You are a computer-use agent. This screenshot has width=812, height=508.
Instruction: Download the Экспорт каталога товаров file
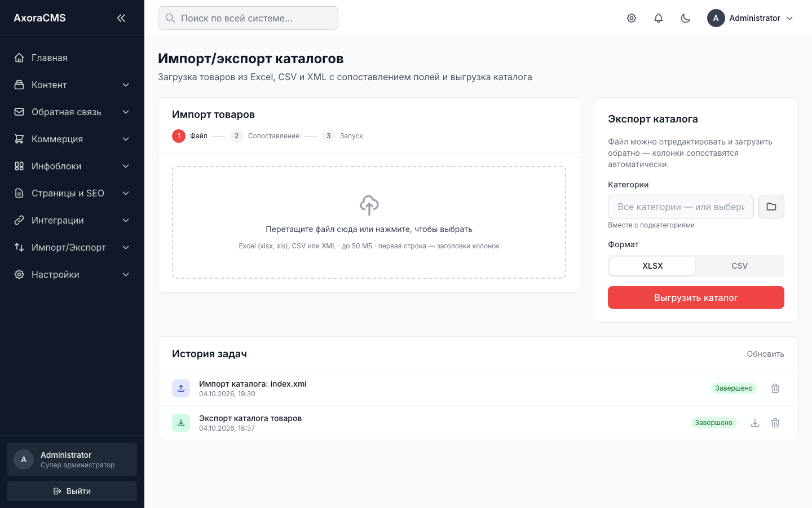[755, 423]
